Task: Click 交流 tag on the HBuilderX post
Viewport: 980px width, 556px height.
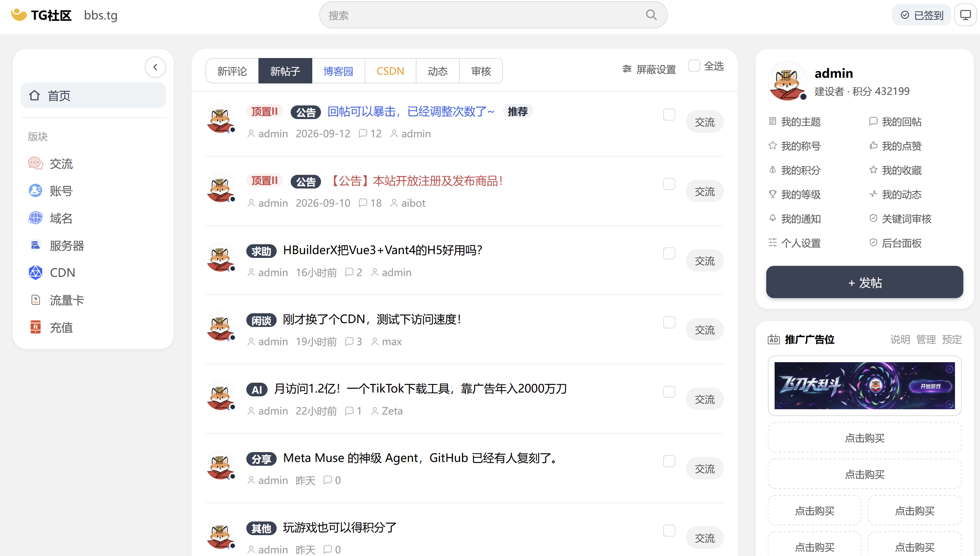Action: tap(704, 261)
